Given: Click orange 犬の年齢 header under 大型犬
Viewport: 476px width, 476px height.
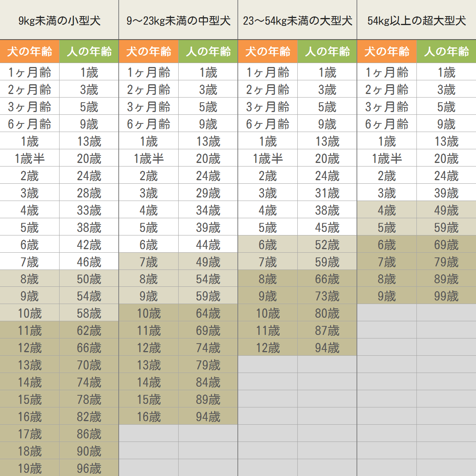Looking at the screenshot, I should [268, 51].
